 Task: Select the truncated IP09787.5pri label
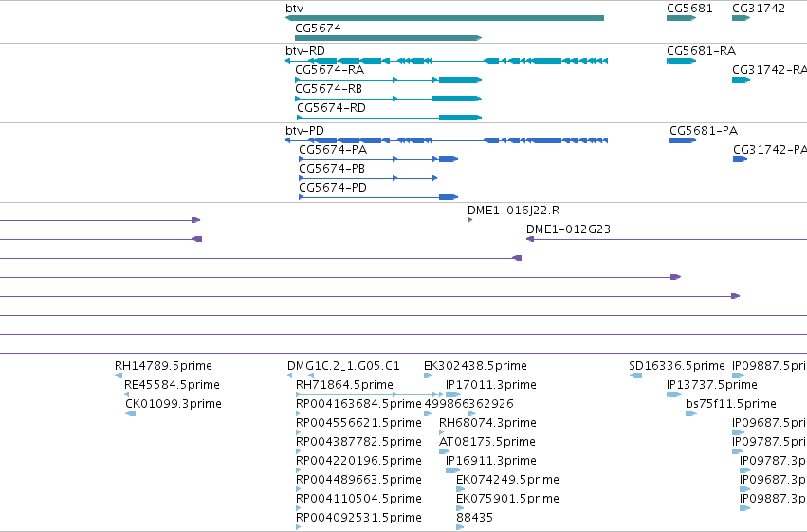[x=769, y=442]
